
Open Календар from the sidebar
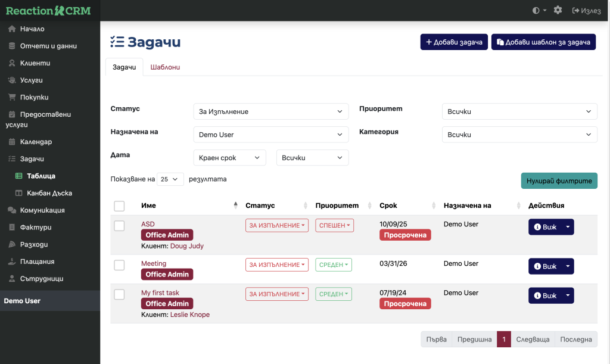[x=36, y=142]
